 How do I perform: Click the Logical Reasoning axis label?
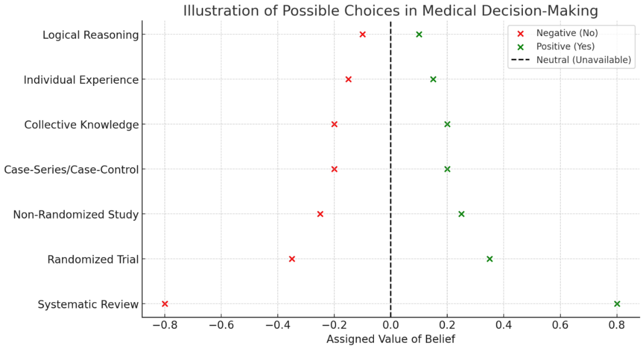[91, 35]
